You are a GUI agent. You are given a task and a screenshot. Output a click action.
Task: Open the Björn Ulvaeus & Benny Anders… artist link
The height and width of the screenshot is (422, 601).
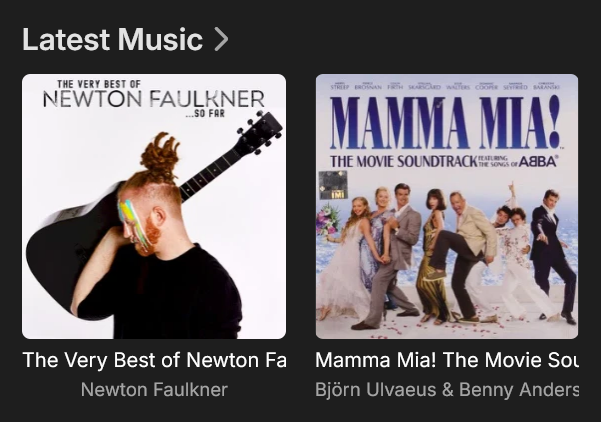(x=447, y=390)
